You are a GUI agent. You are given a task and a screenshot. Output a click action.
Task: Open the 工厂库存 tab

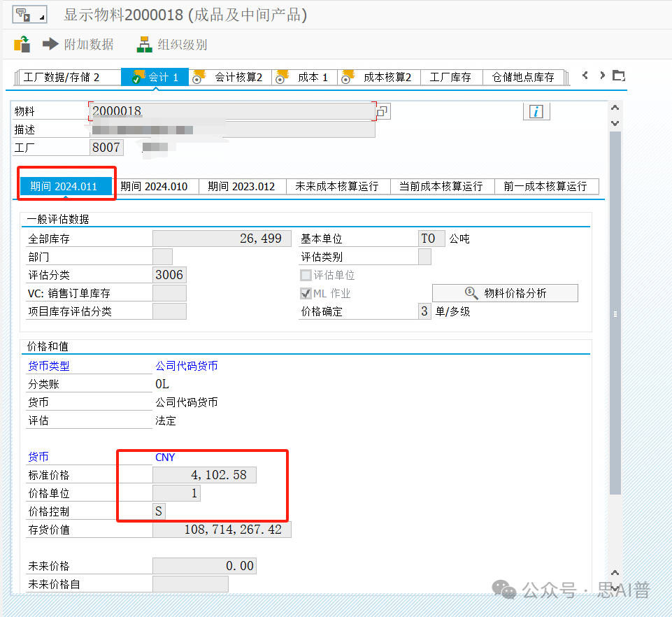450,78
